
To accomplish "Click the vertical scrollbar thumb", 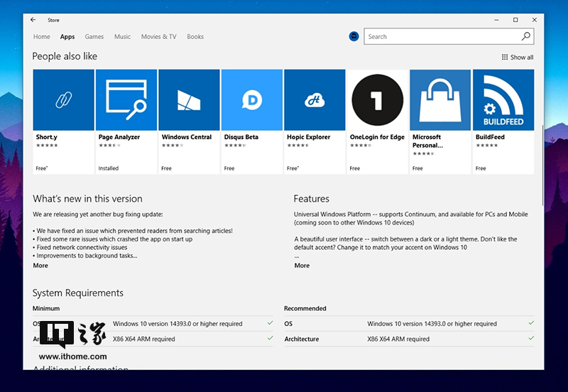I will point(542,165).
